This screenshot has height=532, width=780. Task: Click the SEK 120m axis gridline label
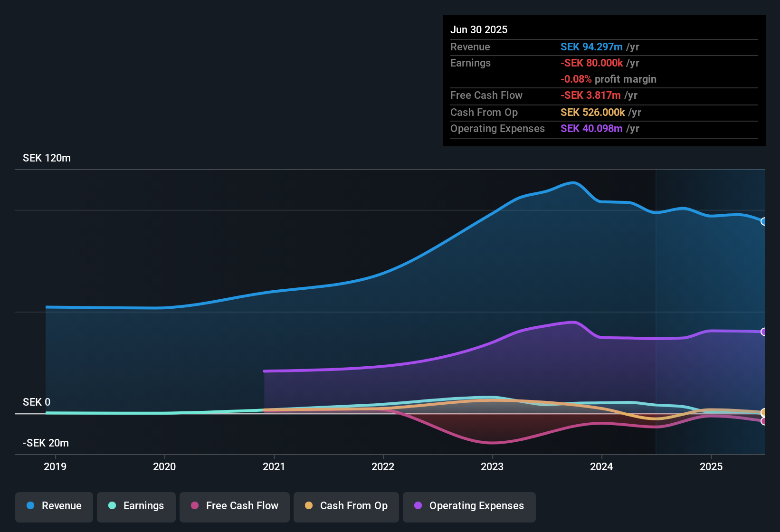(x=46, y=158)
